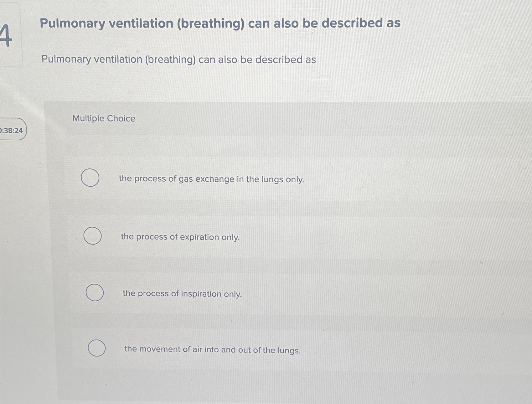Select radio button for inspiration only option

click(x=95, y=292)
